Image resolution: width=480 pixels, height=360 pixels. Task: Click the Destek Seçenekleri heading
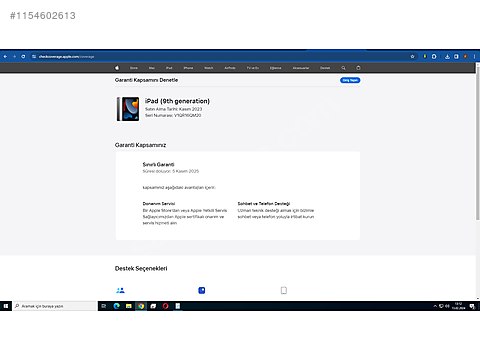(x=141, y=268)
